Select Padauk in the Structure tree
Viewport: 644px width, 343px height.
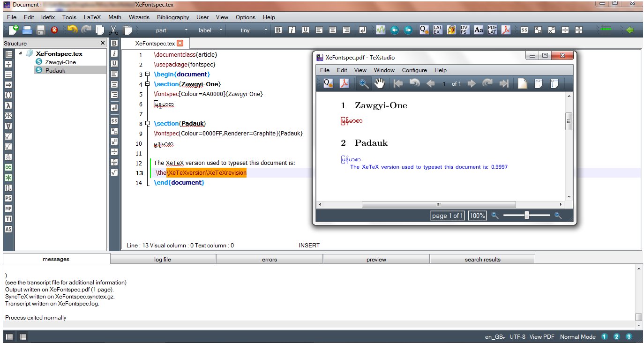(55, 70)
